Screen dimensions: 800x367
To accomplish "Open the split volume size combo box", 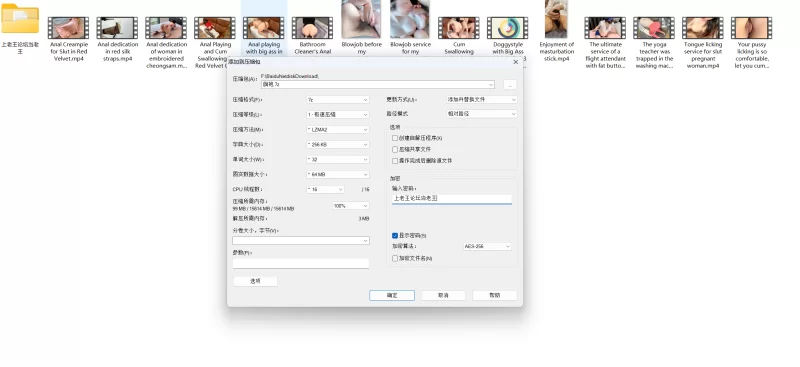I will [301, 240].
